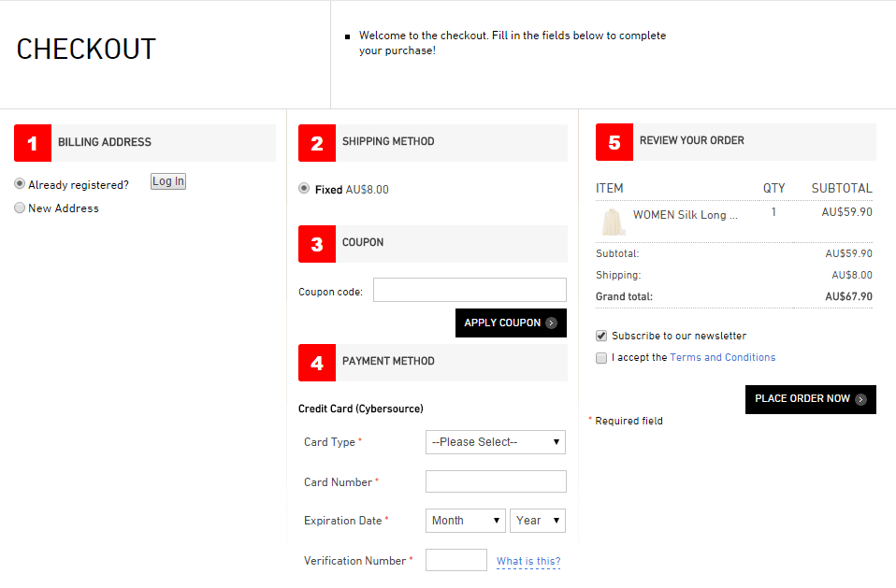Click the red step 1 billing badge
The height and width of the screenshot is (588, 896).
pyautogui.click(x=33, y=143)
